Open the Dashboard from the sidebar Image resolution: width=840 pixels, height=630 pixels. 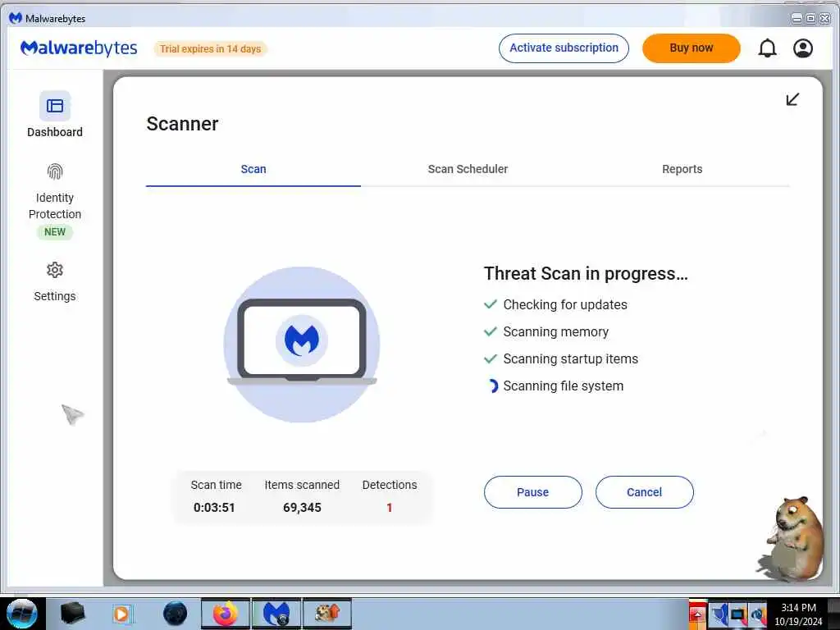point(55,115)
